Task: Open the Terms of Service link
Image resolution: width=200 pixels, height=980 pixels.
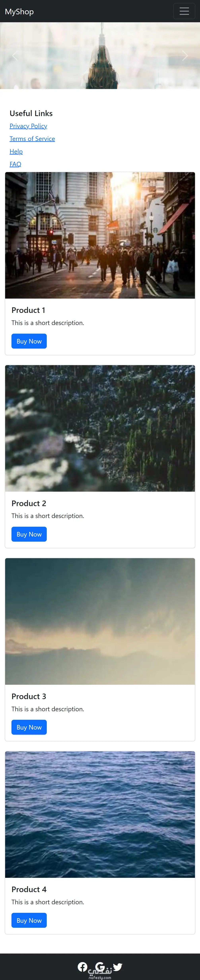Action: (32, 139)
